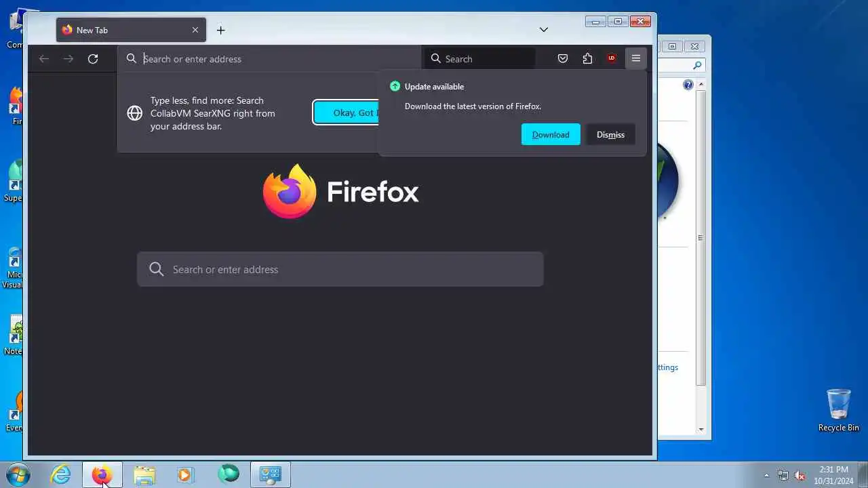Click the 'ttings' link in background window
The height and width of the screenshot is (488, 868).
coord(668,367)
